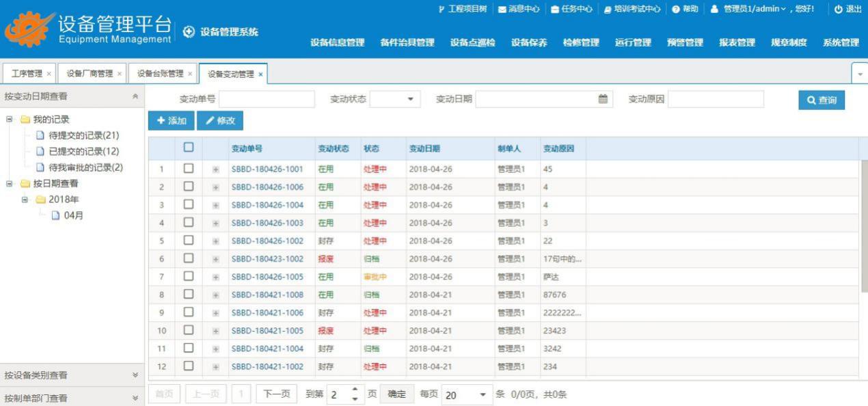Click the 变动单号 input field
This screenshot has width=868, height=406.
(x=267, y=100)
